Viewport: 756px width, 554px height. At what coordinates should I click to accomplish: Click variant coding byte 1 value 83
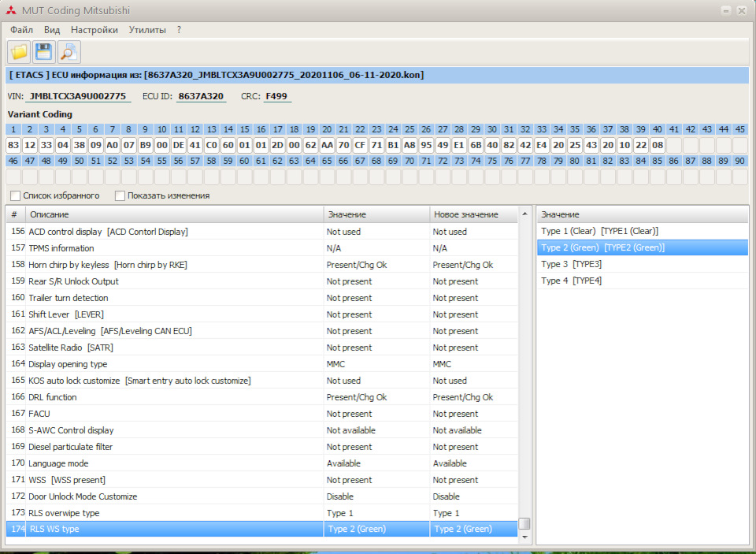(13, 145)
